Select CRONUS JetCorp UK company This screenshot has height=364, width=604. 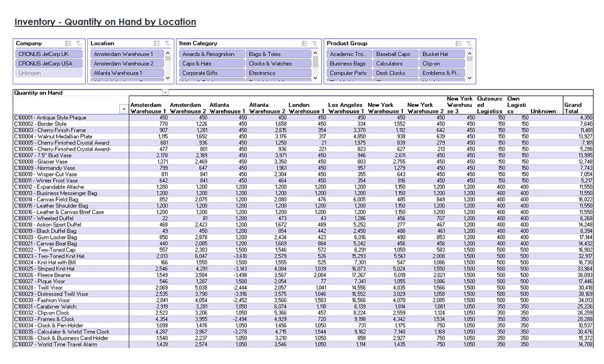point(49,54)
